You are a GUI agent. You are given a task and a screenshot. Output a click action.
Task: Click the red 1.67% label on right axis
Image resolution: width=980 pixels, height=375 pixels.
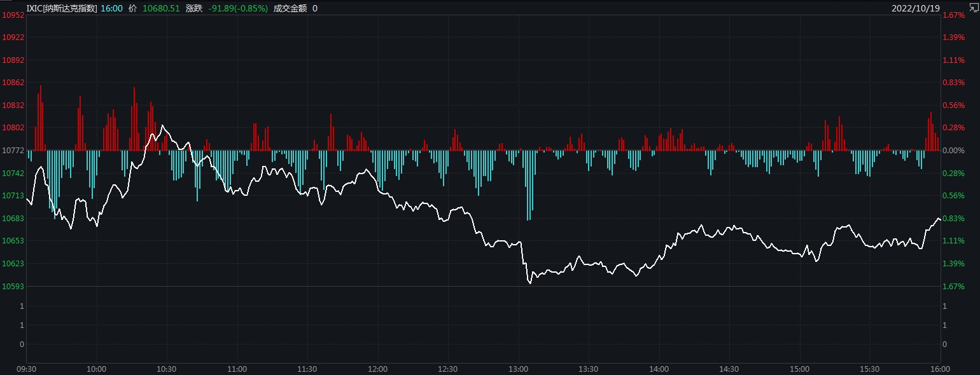point(955,15)
